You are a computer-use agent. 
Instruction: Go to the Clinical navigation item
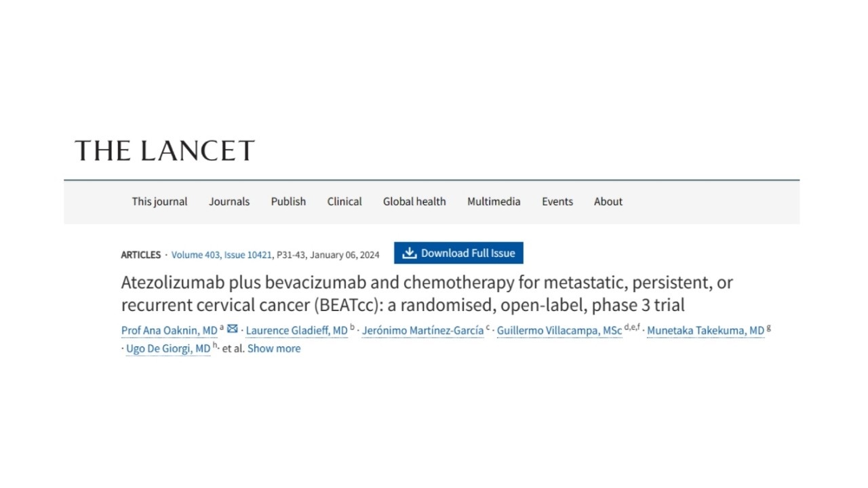(x=344, y=201)
